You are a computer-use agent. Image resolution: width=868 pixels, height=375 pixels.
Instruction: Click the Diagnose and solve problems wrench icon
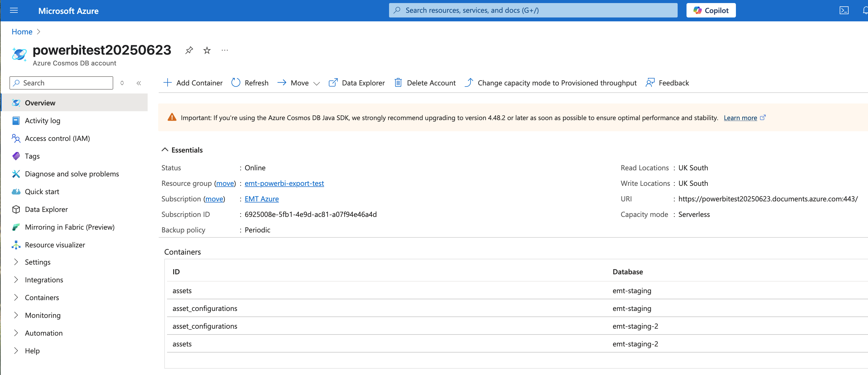16,174
